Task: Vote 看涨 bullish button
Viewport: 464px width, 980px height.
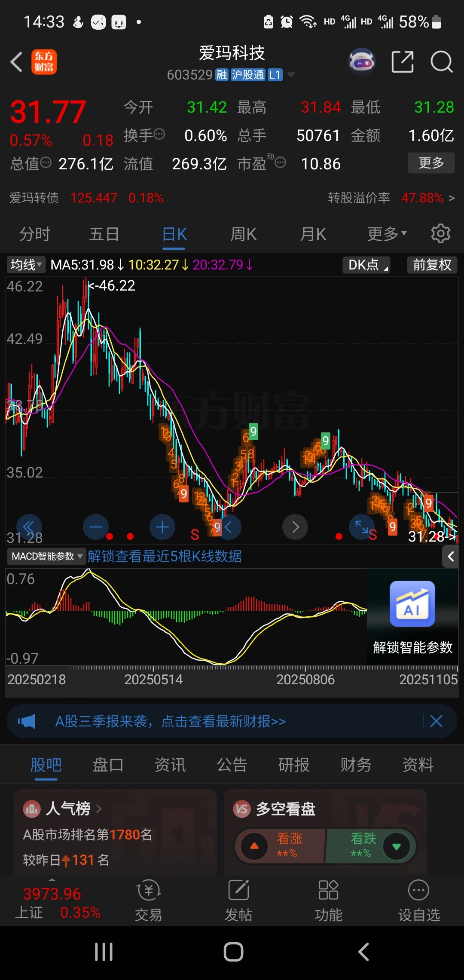Action: 279,846
